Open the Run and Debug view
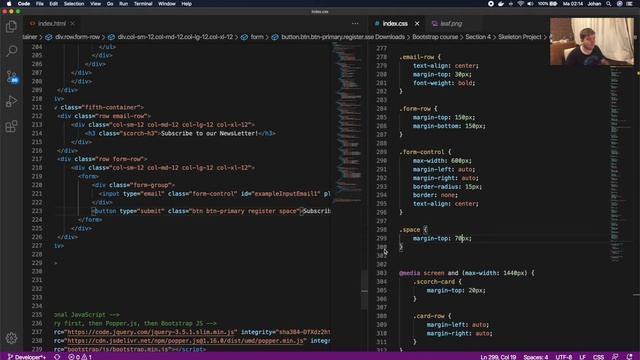640x360 pixels. 11,101
